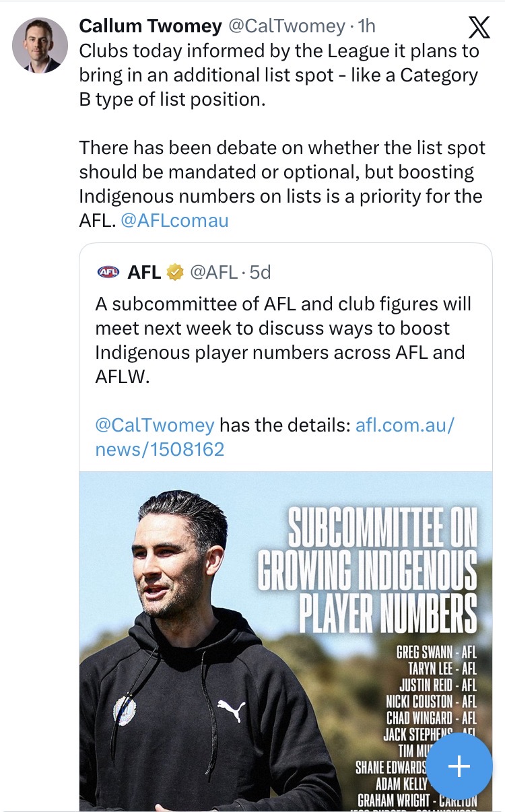The width and height of the screenshot is (505, 812).
Task: Open the @CalTwomey handle in tweet header
Action: (286, 26)
